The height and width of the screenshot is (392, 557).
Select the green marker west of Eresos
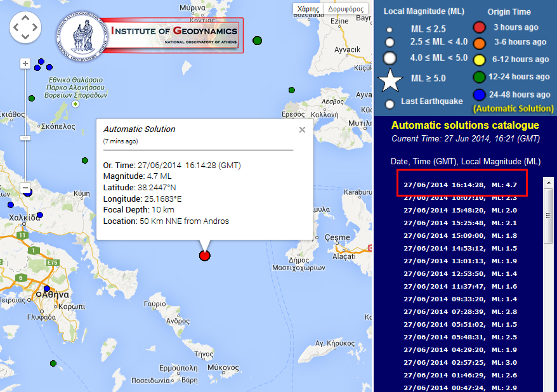(292, 90)
